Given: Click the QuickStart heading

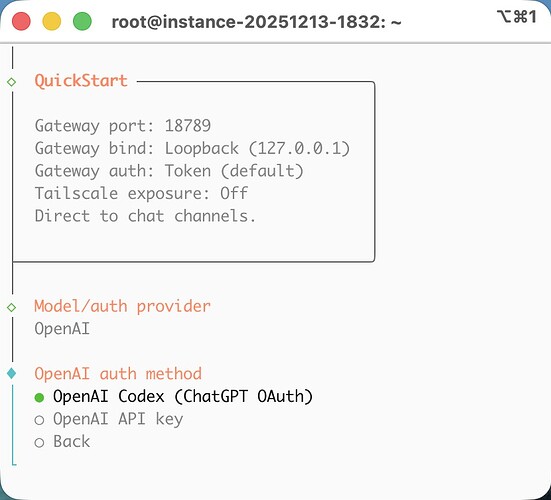Looking at the screenshot, I should point(81,81).
